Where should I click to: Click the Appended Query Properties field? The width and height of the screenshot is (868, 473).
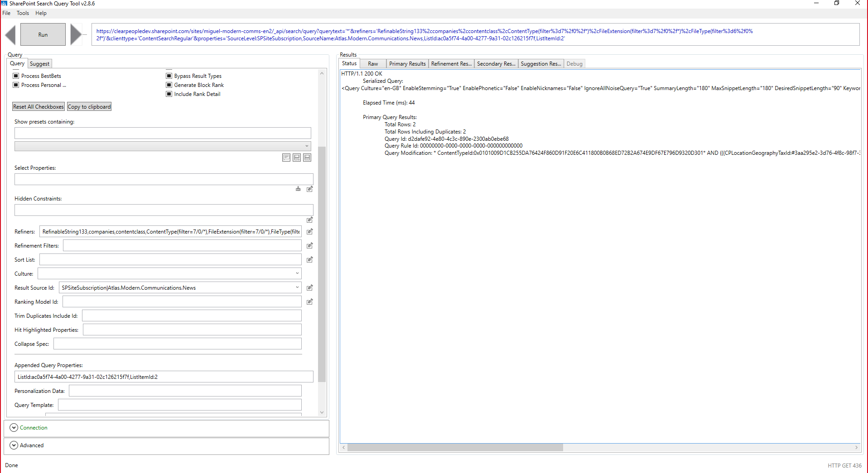tap(164, 377)
